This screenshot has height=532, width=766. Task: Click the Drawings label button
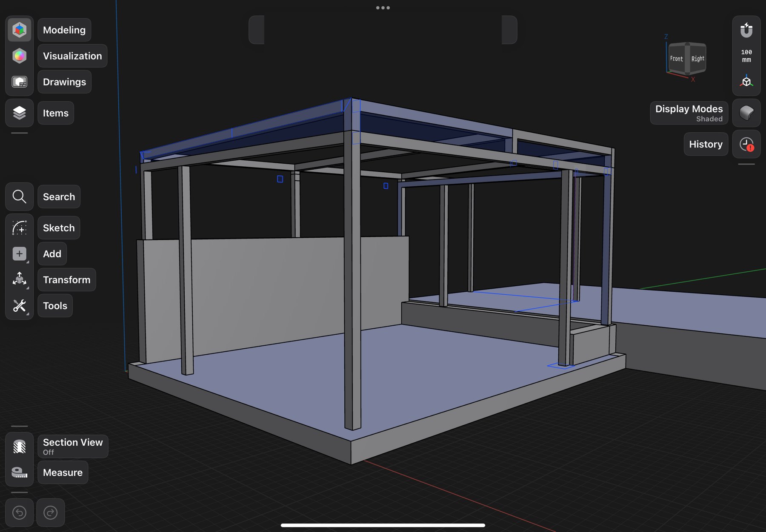pos(64,82)
